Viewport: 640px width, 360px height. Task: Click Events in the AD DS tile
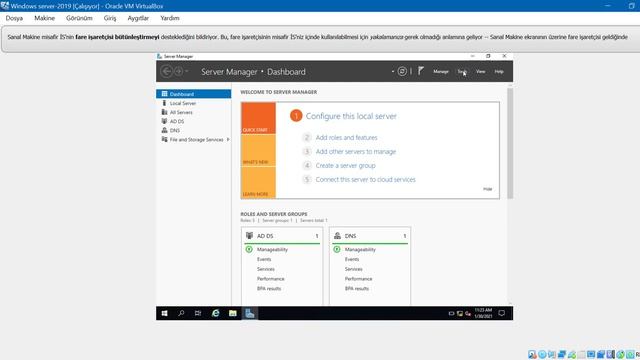[x=264, y=259]
